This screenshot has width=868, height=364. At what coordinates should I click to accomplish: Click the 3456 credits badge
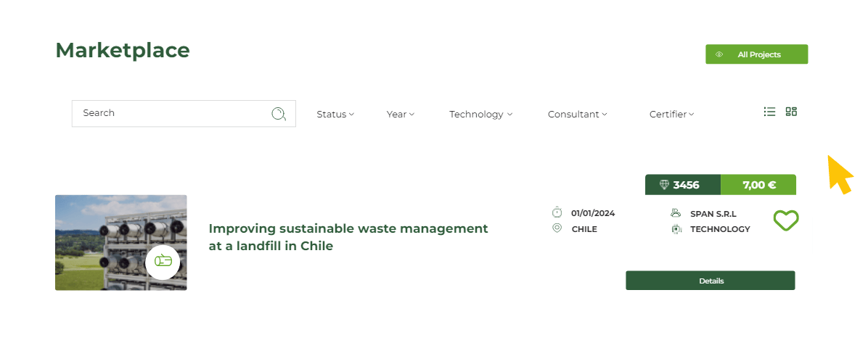coord(682,185)
